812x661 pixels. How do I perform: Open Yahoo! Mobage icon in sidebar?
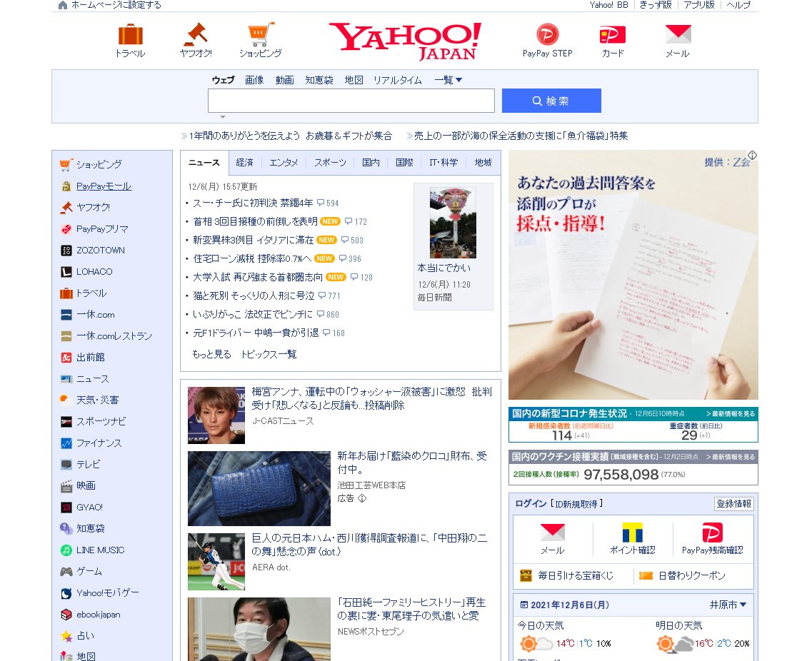click(x=66, y=593)
